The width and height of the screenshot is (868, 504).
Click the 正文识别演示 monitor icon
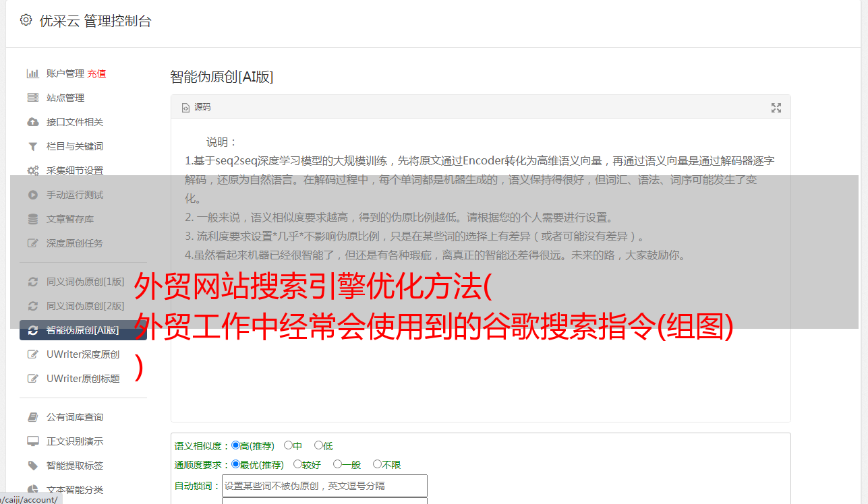(32, 441)
